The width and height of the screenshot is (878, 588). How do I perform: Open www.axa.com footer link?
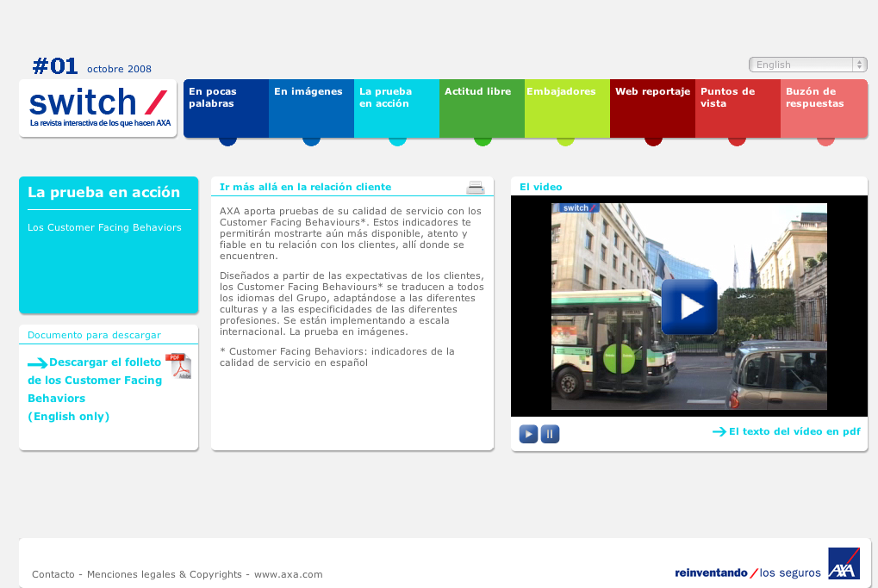pyautogui.click(x=289, y=574)
